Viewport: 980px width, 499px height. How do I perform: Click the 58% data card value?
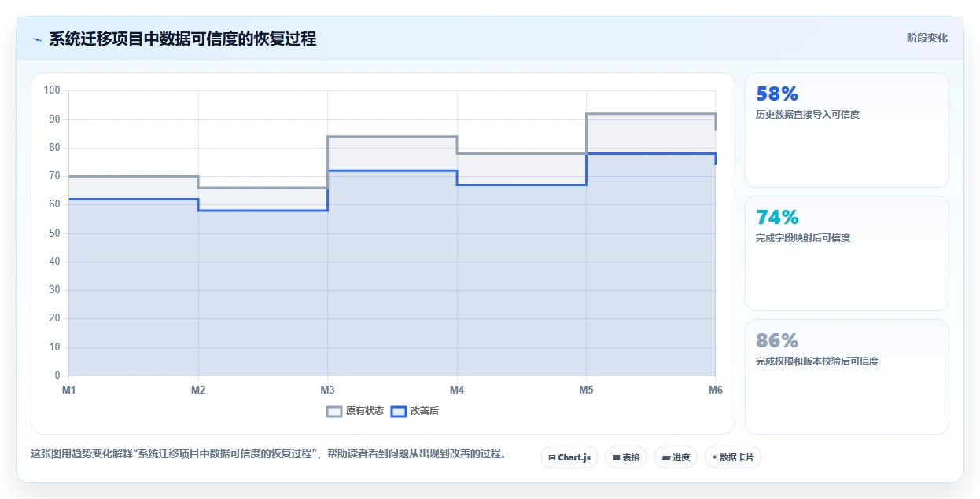point(777,94)
